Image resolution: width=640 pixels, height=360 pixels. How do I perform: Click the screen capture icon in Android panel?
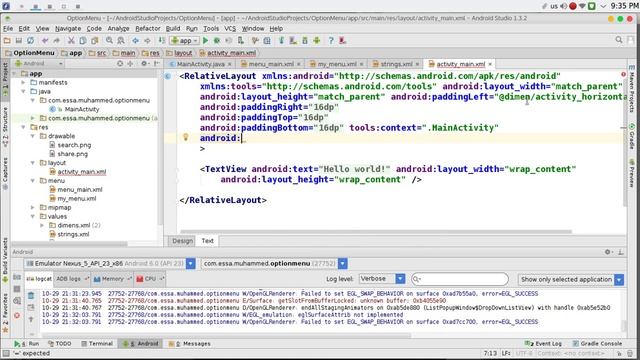pos(17,278)
